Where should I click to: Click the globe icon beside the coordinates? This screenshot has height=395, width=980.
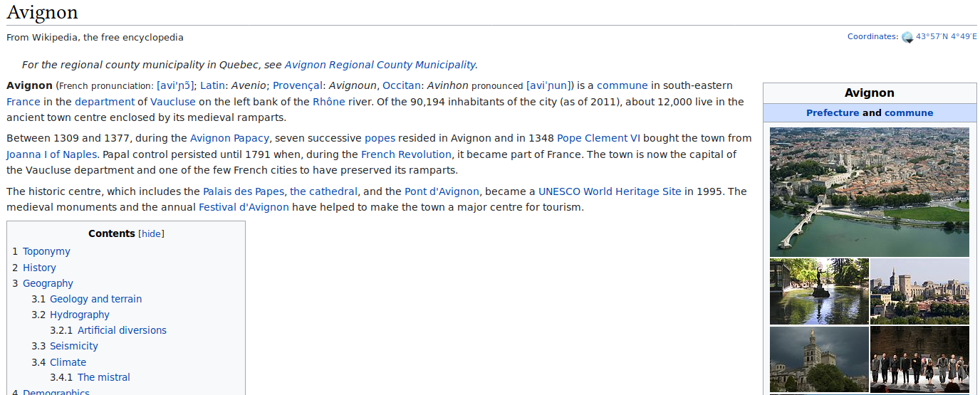pyautogui.click(x=907, y=37)
